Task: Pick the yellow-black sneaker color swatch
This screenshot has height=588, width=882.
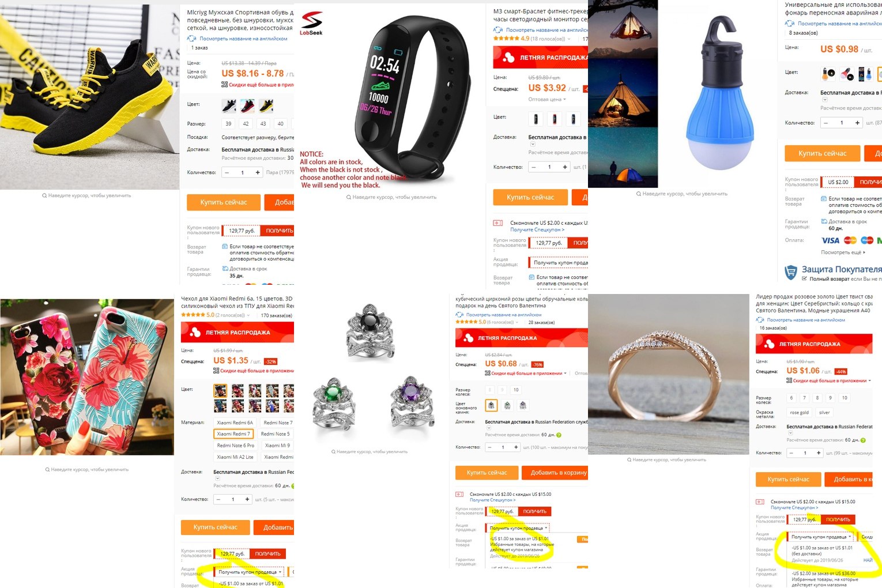Action: (266, 105)
